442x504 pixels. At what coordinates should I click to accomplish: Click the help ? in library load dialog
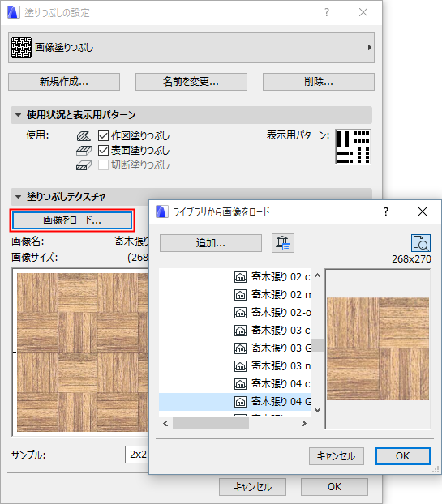tap(386, 211)
